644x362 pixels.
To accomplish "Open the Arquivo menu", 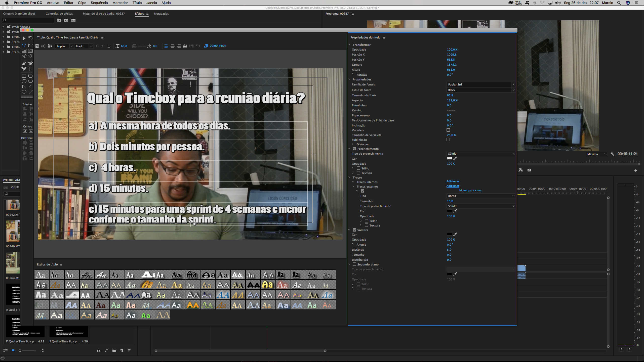I will point(53,3).
